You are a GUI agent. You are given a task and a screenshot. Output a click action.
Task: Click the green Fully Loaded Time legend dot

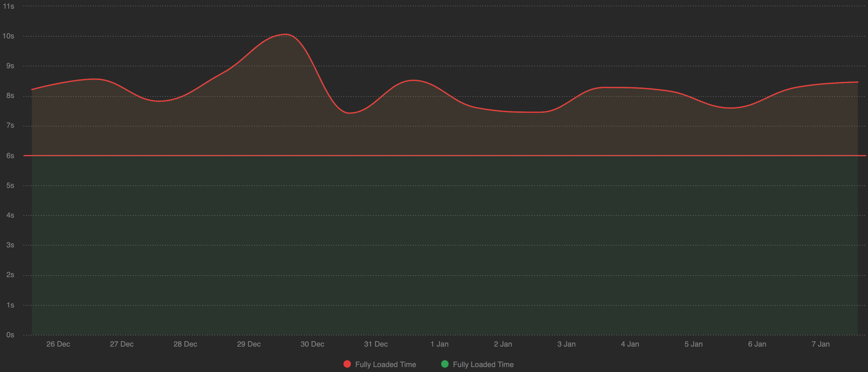click(445, 364)
